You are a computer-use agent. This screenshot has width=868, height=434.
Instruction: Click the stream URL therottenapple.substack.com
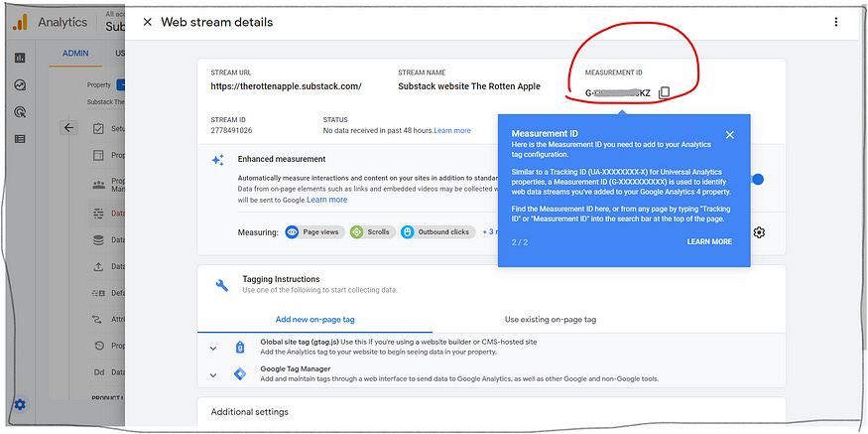pyautogui.click(x=287, y=86)
